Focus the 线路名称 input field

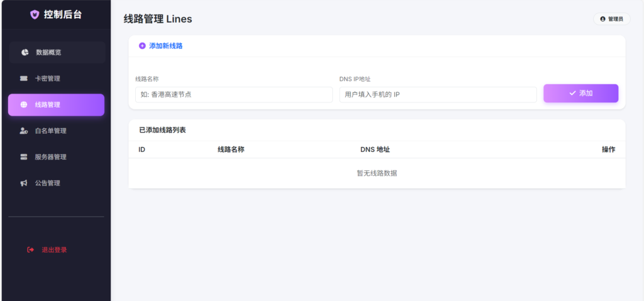coord(233,94)
